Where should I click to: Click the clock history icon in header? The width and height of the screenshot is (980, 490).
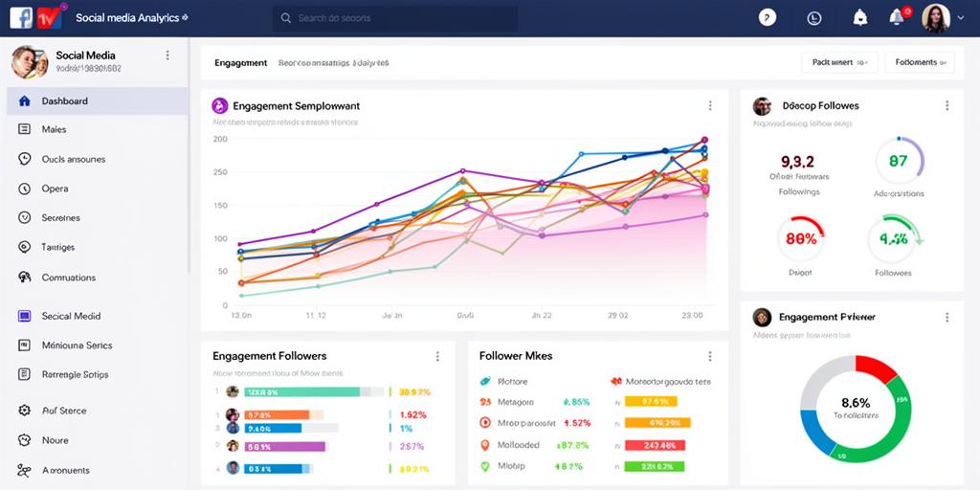pyautogui.click(x=813, y=18)
